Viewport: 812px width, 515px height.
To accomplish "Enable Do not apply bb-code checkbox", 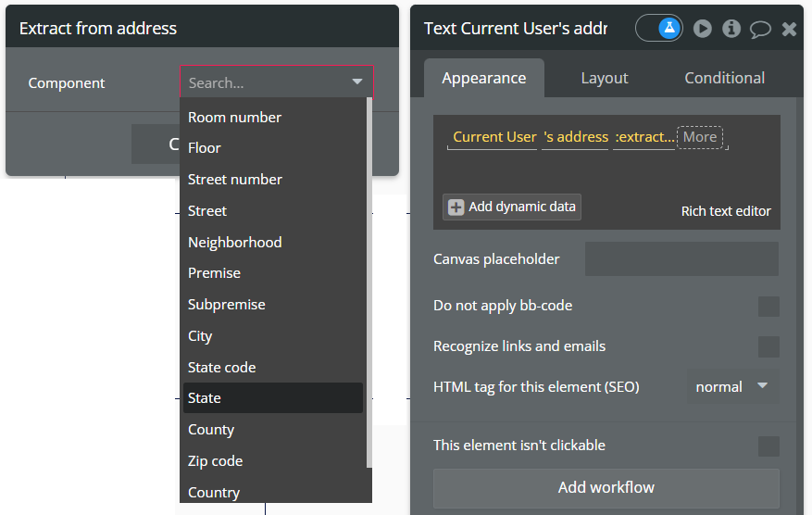I will coord(768,307).
